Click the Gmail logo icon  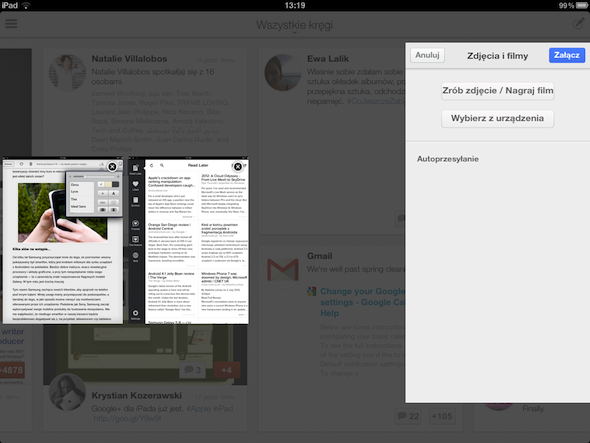click(283, 269)
